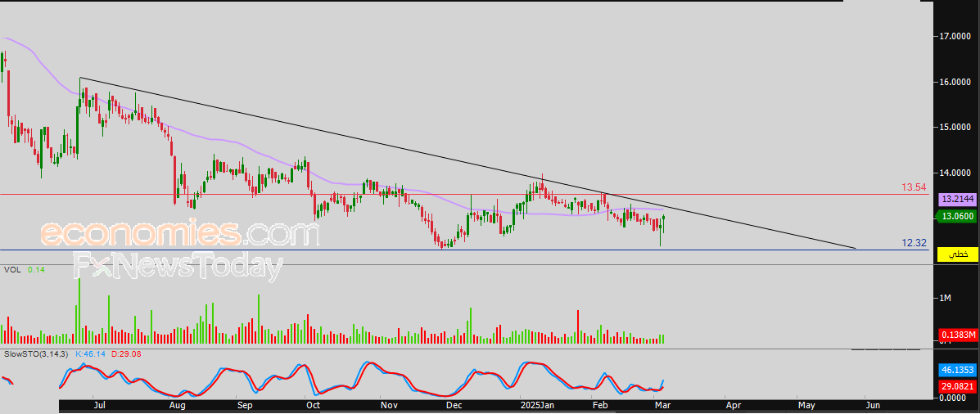Select Dec on the time axis
980x414 pixels.
point(454,406)
